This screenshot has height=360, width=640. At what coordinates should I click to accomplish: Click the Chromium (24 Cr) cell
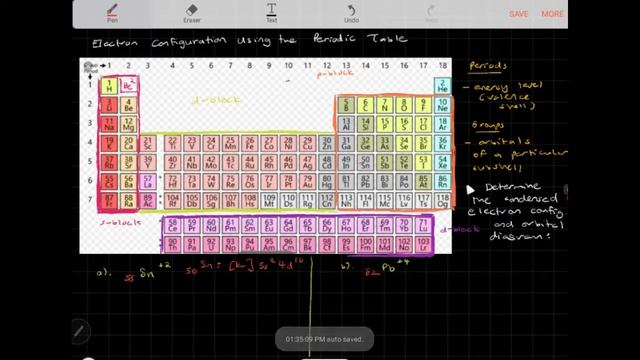pyautogui.click(x=211, y=143)
